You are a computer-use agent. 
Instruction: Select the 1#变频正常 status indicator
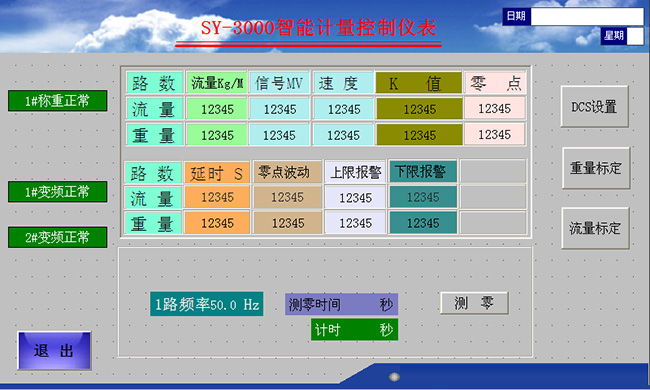[58, 192]
